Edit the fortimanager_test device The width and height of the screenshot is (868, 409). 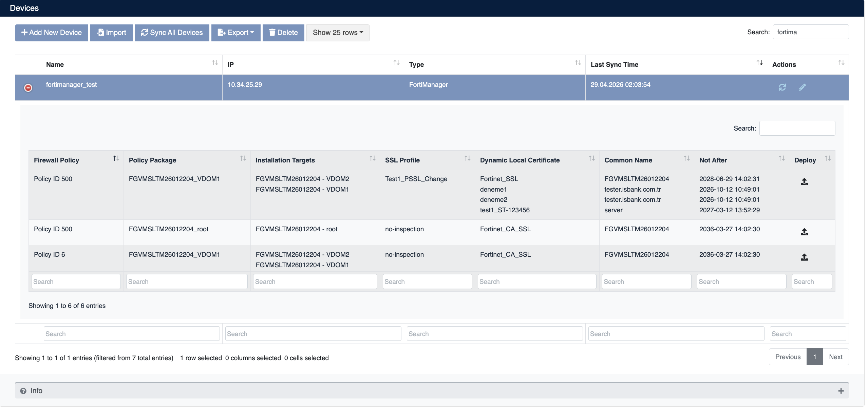802,87
